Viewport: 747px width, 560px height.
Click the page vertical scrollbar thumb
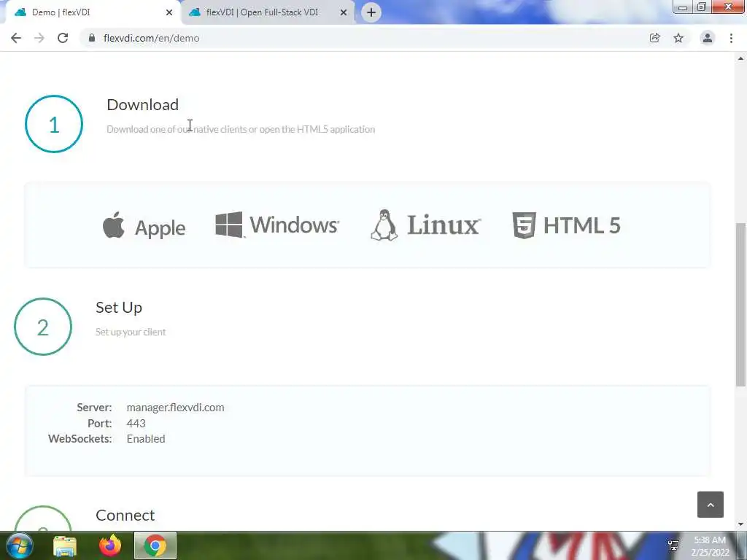(x=741, y=305)
